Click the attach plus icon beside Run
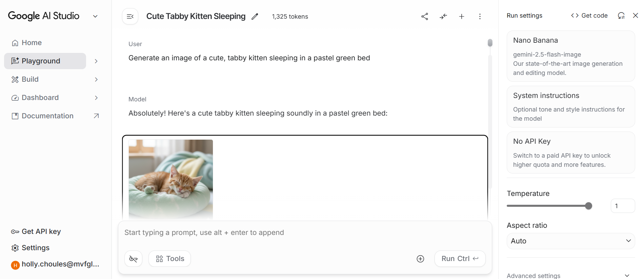The height and width of the screenshot is (279, 644). click(x=420, y=258)
